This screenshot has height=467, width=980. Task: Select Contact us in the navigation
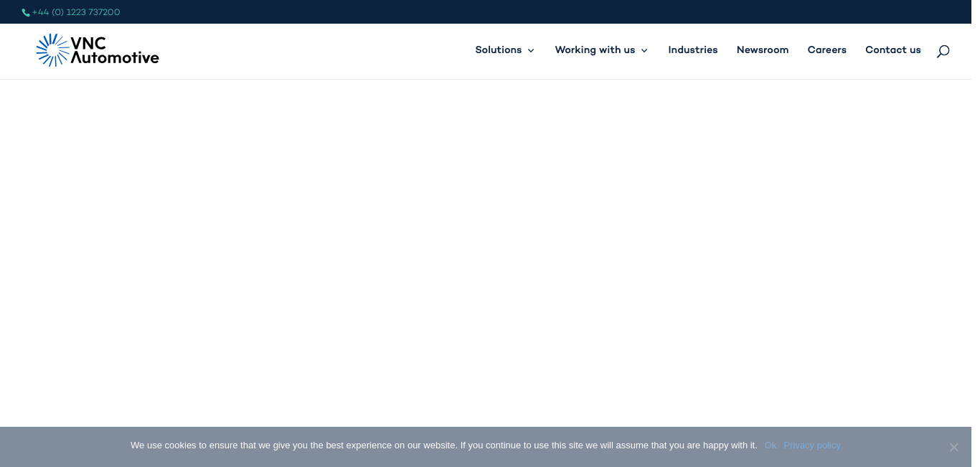(892, 50)
